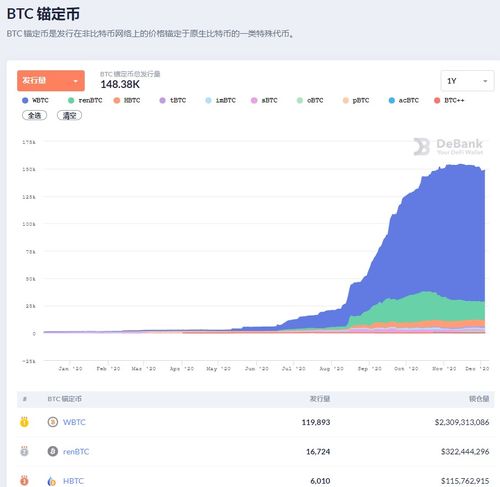
Task: Click the orange HBTC legend dot
Action: coord(117,100)
